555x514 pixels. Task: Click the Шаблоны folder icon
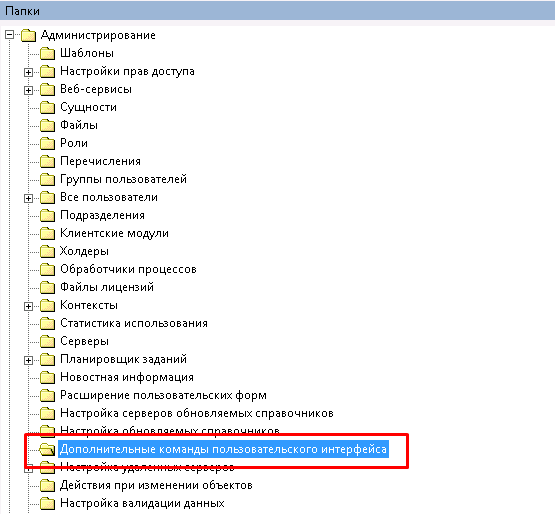[47, 53]
